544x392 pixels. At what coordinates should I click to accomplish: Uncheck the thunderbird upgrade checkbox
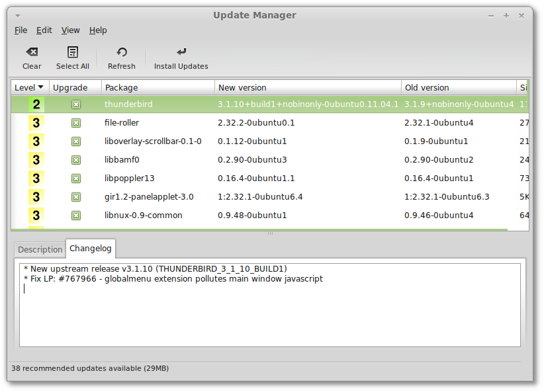76,104
